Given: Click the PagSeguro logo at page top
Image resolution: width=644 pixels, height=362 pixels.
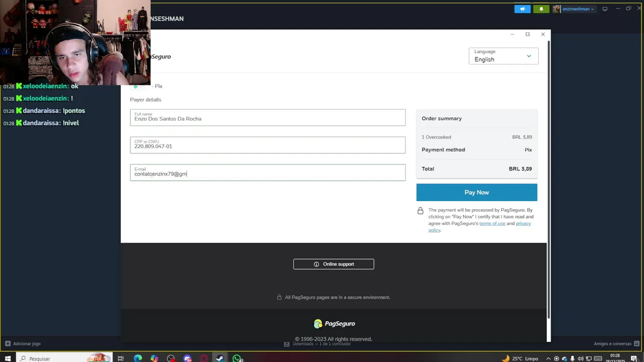Looking at the screenshot, I should [160, 57].
